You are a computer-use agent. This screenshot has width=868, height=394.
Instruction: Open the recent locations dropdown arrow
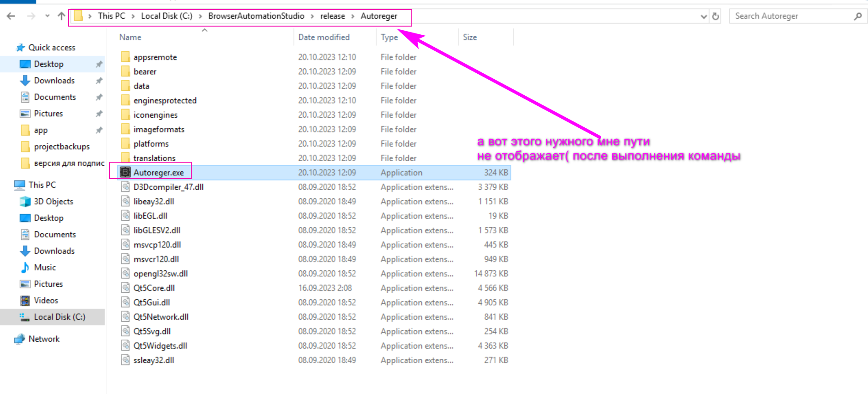(x=47, y=16)
